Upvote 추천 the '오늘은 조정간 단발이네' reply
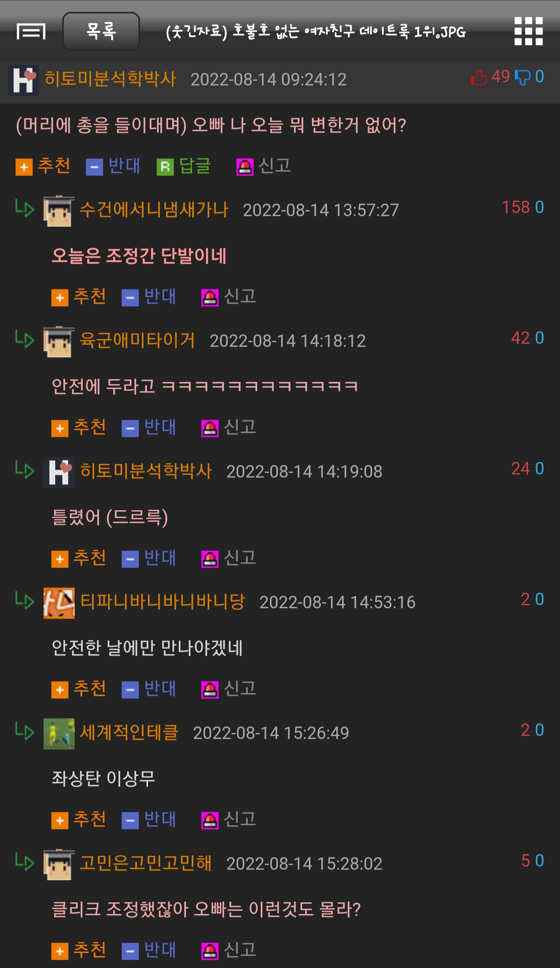 click(x=79, y=297)
